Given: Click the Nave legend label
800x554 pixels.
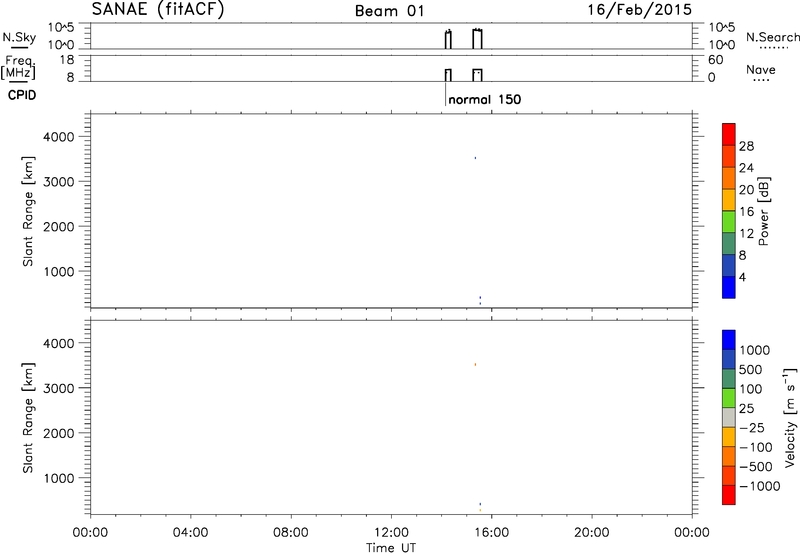Looking at the screenshot, I should point(760,69).
